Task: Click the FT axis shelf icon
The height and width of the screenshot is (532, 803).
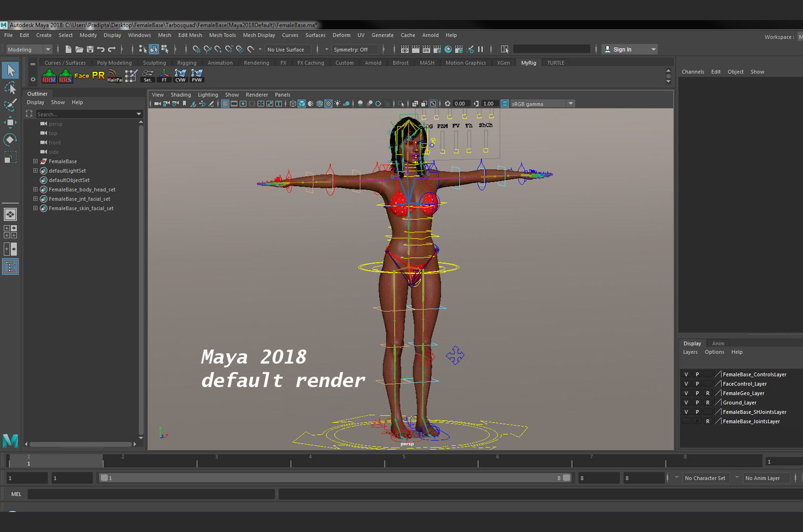Action: click(164, 76)
